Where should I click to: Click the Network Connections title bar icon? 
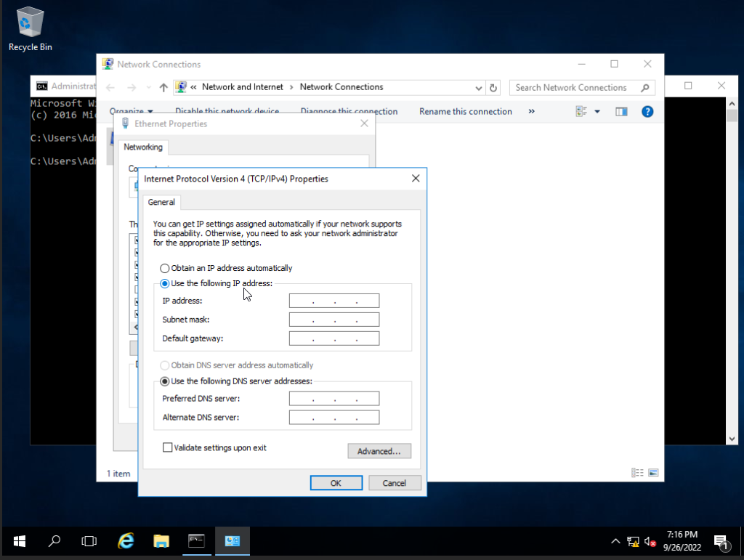(108, 63)
